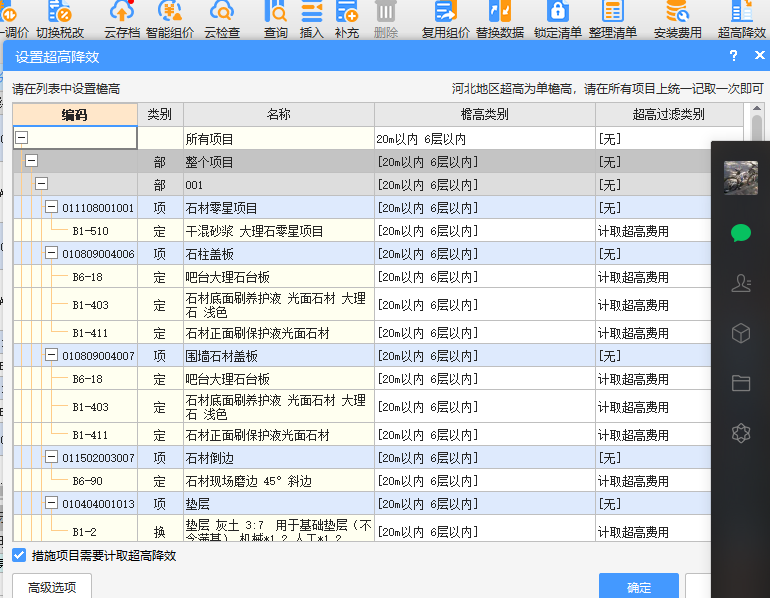Open the WeChat contacts icon
This screenshot has width=770, height=598.
pyautogui.click(x=741, y=283)
